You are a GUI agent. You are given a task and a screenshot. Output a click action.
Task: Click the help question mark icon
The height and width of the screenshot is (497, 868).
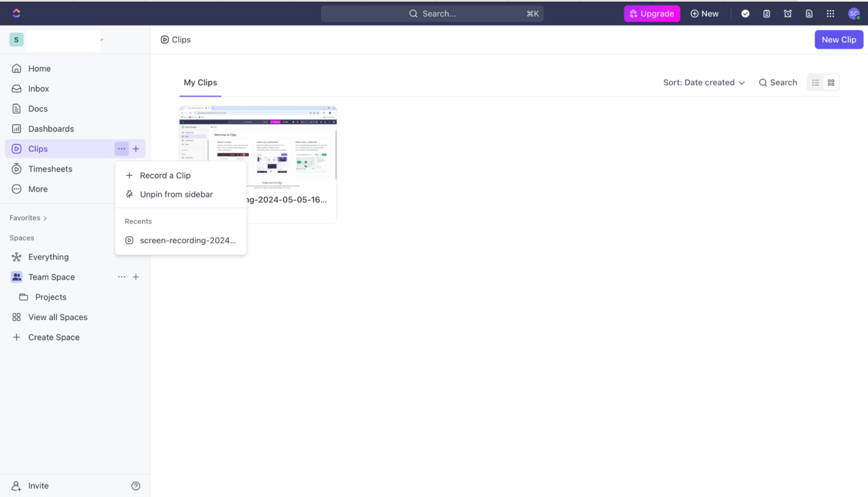136,486
